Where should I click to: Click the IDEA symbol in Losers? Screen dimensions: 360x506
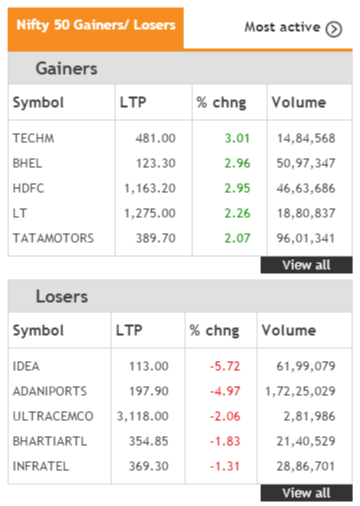click(26, 366)
